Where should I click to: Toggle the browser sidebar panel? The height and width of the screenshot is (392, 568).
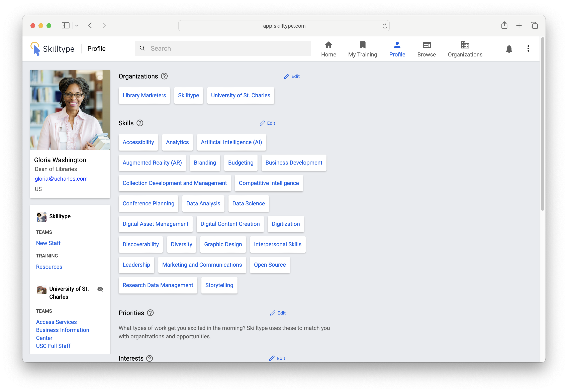click(x=65, y=25)
